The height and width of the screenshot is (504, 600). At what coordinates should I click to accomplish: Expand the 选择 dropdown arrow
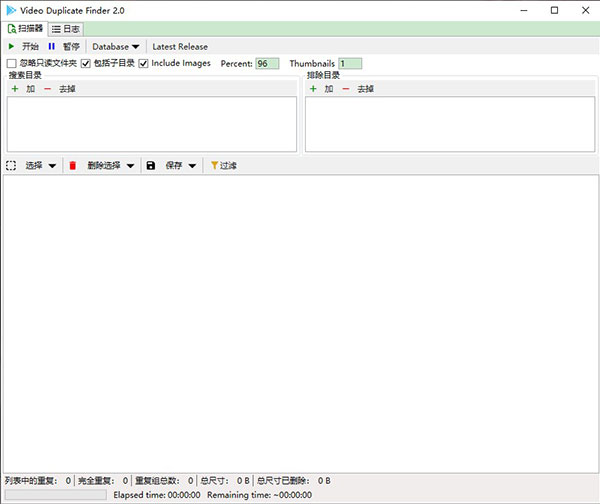point(52,166)
